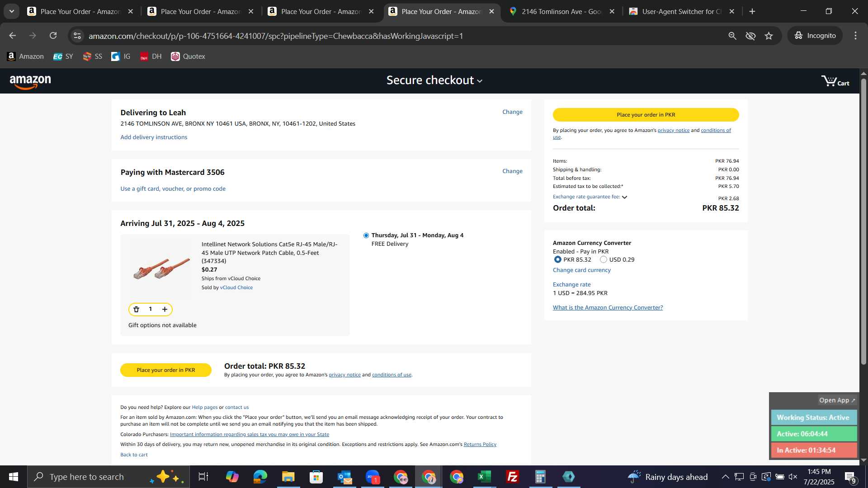Screen dimensions: 868x488
Task: Open the Quotex bookmark
Action: click(188, 56)
